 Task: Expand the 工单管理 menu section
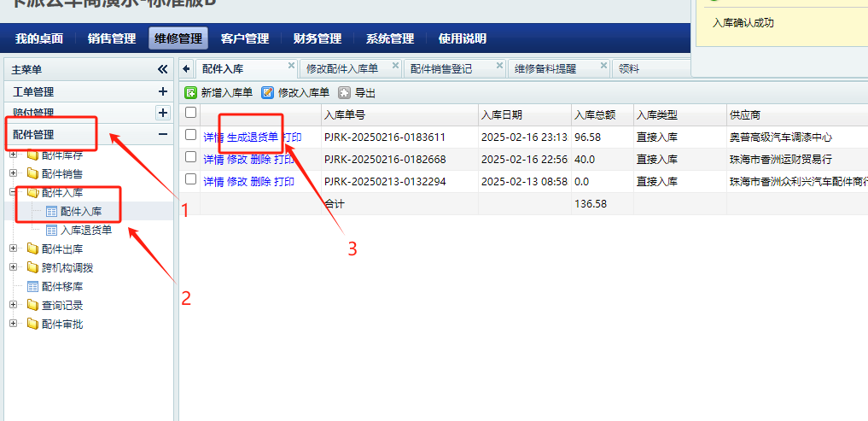(x=162, y=91)
